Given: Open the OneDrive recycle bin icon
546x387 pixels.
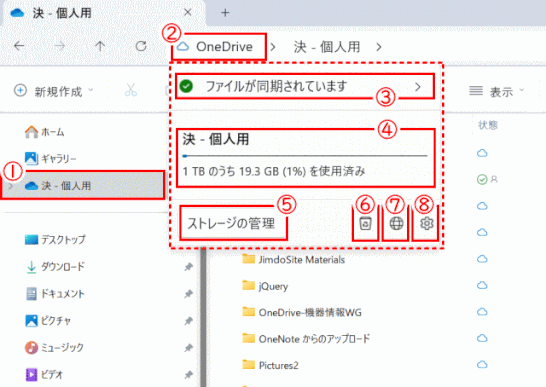Looking at the screenshot, I should coord(365,223).
